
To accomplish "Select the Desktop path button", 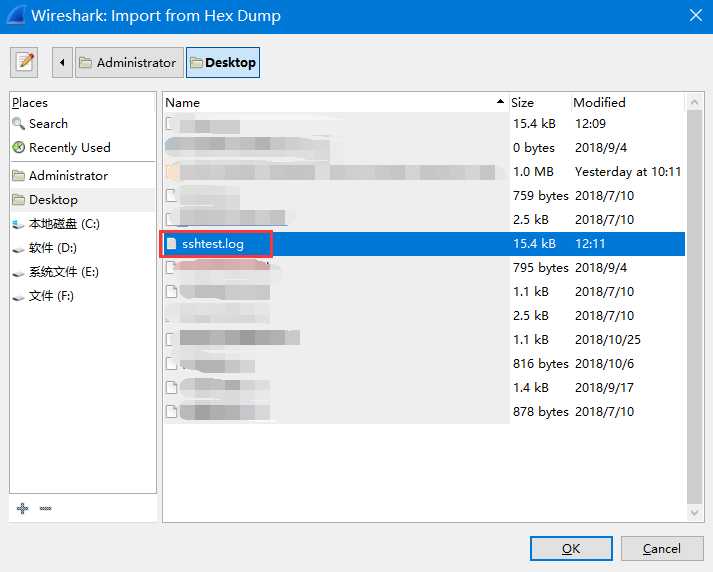I will pos(222,62).
